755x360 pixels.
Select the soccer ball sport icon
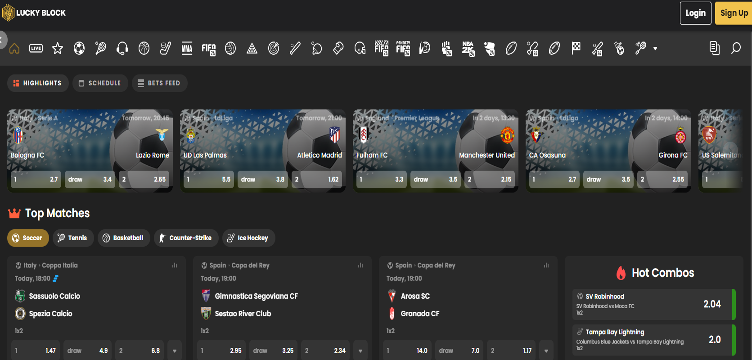point(79,48)
